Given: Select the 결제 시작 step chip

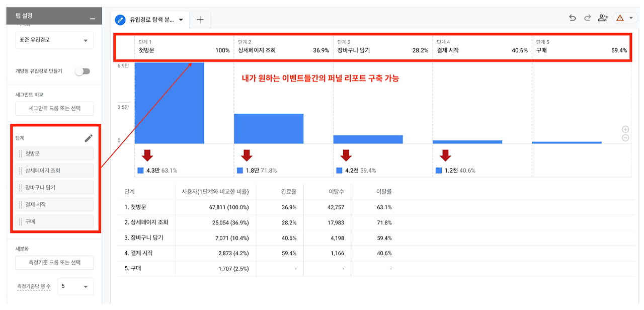Looking at the screenshot, I should point(54,205).
